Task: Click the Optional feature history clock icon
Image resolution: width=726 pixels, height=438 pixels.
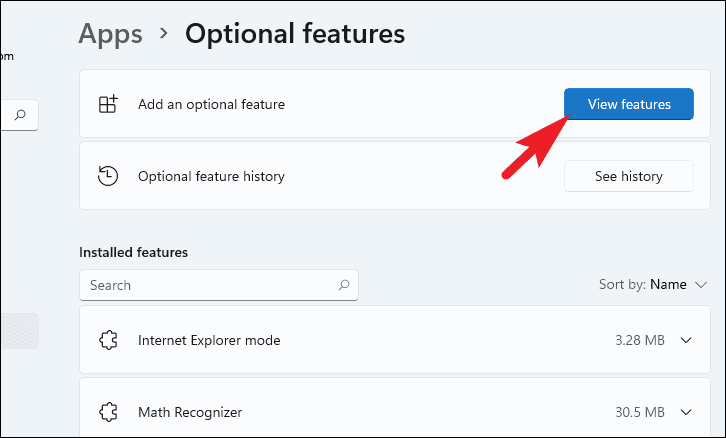Action: point(108,176)
